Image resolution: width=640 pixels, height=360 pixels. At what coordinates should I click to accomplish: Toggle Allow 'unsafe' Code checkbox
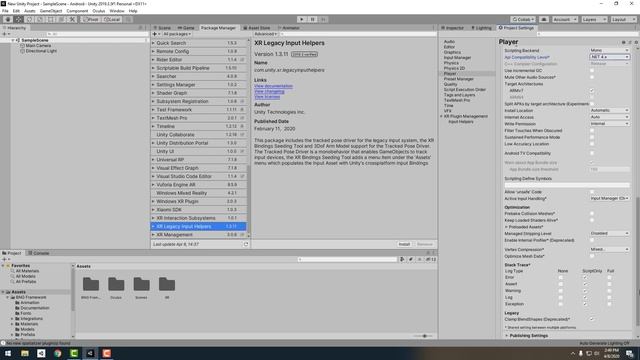592,192
